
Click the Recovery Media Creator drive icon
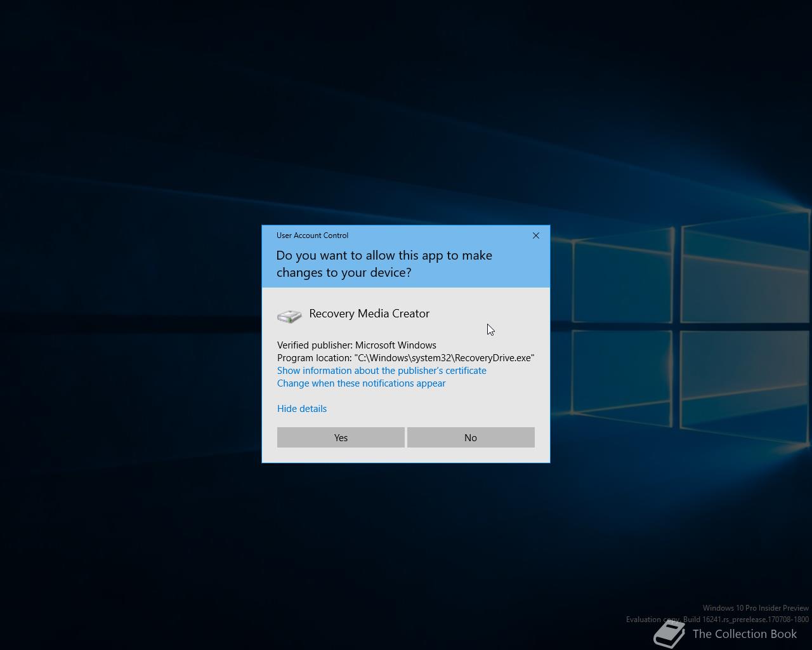pos(289,315)
